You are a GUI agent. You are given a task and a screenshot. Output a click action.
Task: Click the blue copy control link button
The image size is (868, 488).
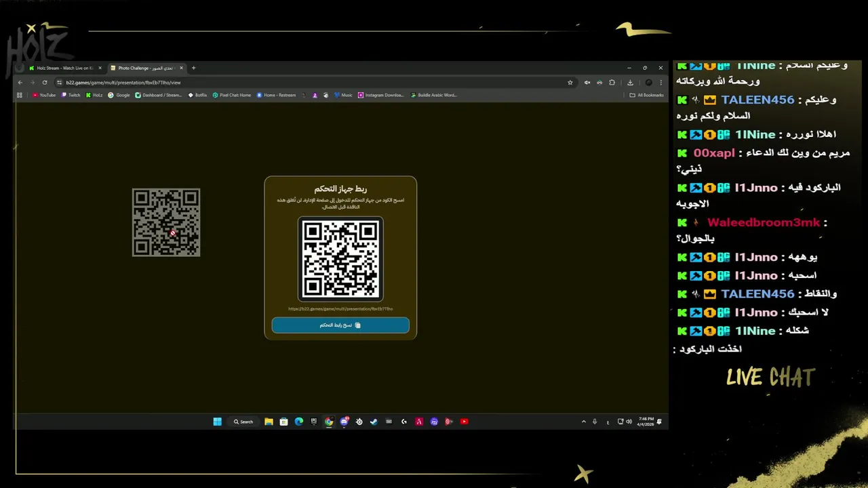[x=340, y=325]
